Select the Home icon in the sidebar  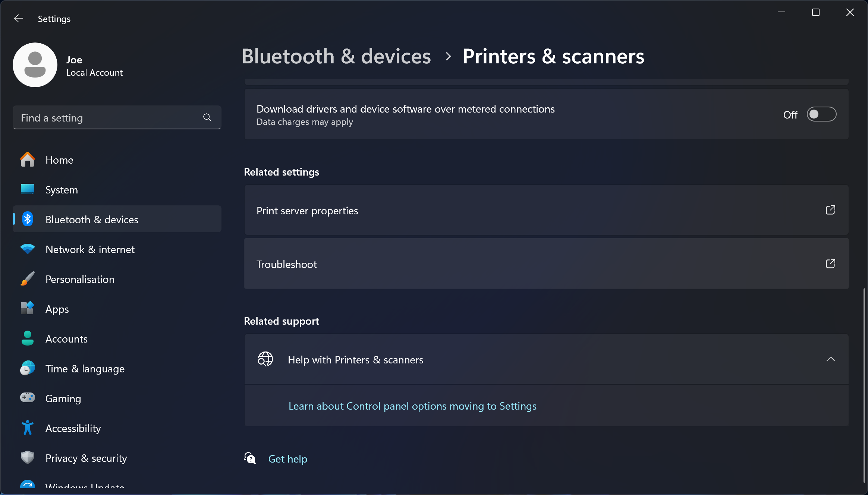pyautogui.click(x=27, y=160)
